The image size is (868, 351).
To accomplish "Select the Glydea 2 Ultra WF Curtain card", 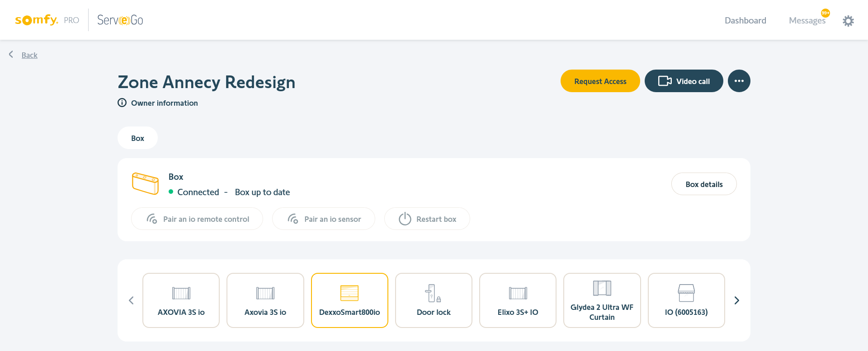I will pyautogui.click(x=602, y=300).
